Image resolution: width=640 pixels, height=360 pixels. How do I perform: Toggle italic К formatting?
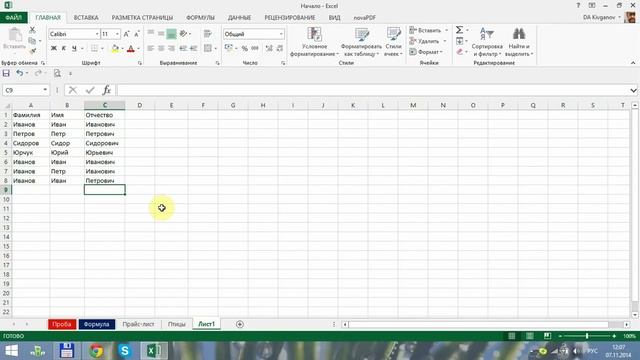point(64,49)
